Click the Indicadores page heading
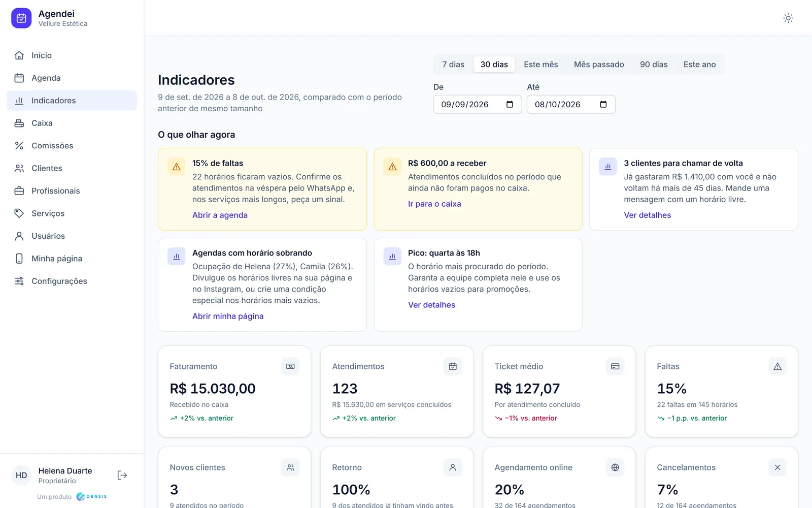This screenshot has height=508, width=812. (x=196, y=80)
